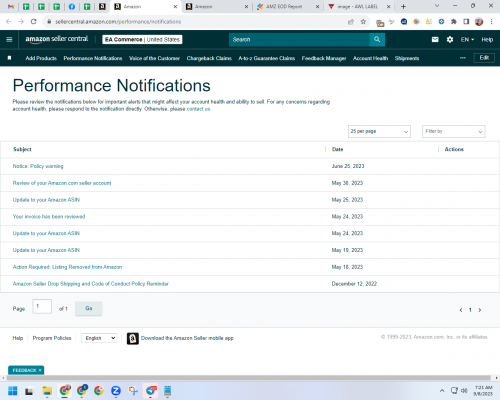Click the page number input field
Screen dimensions: 500x400
[x=42, y=306]
